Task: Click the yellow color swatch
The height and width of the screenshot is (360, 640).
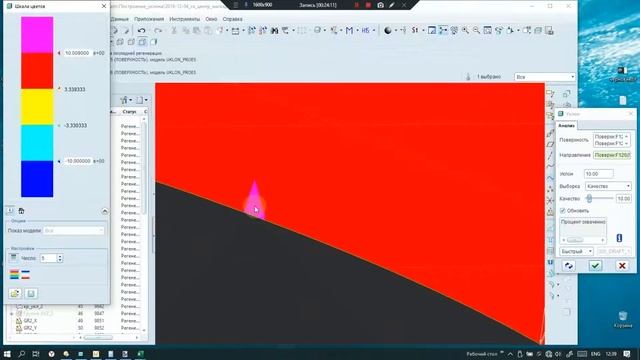Action: (x=37, y=107)
